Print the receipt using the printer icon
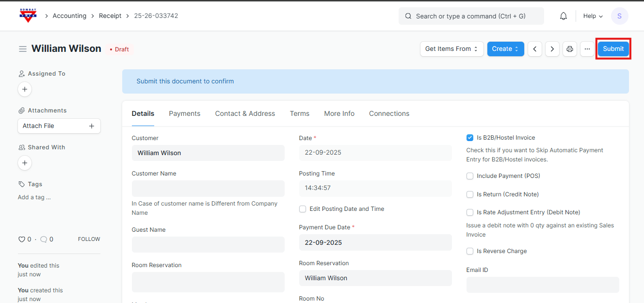The height and width of the screenshot is (303, 644). click(570, 49)
